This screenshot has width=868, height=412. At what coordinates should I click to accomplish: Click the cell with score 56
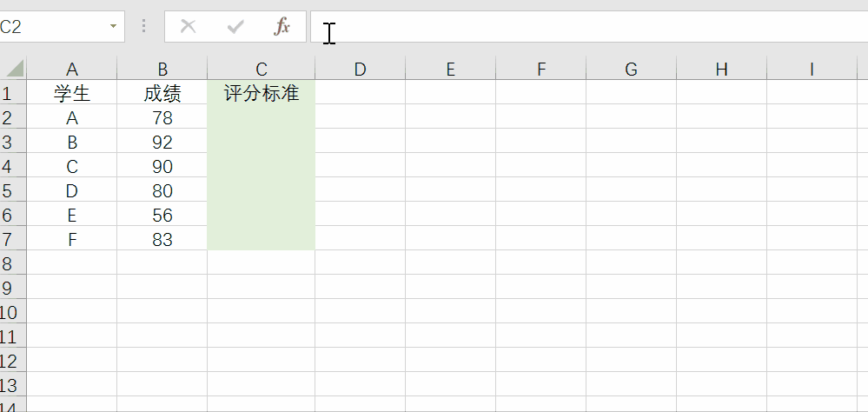pos(162,215)
